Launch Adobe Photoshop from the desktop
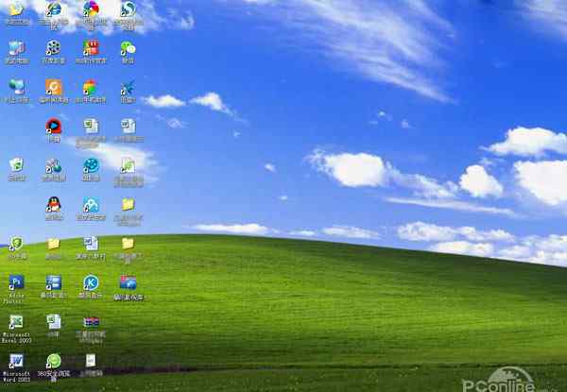Screen dimensions: 567x392 click(x=17, y=282)
